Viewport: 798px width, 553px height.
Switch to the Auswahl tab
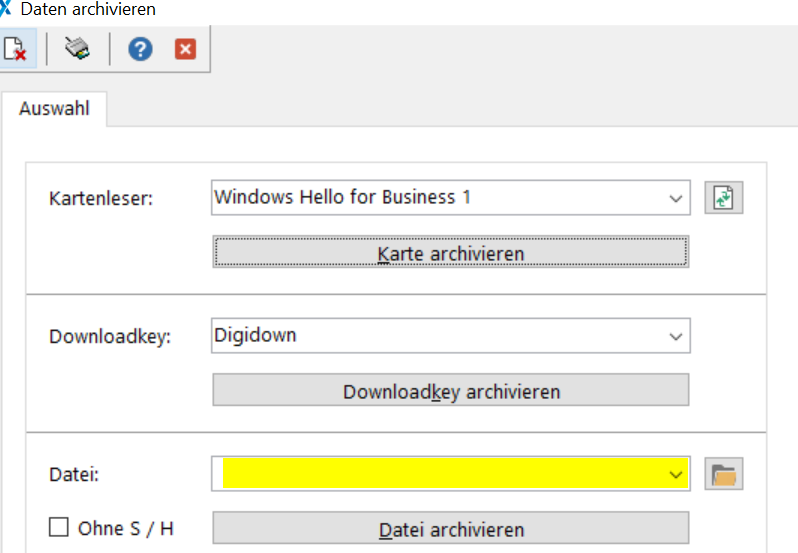(x=54, y=108)
